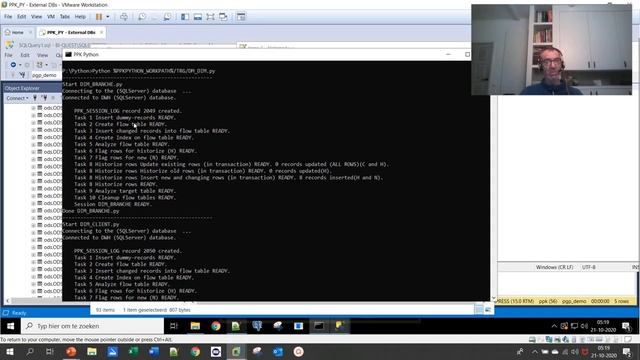The width and height of the screenshot is (640, 360).
Task: Click the Windows (CR LF) line ending indicator
Action: 554,267
